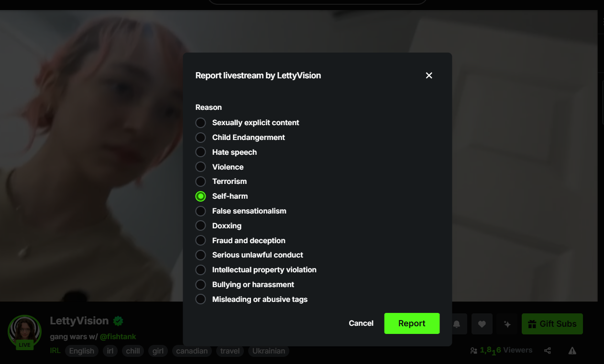Choose Intellectual property violation reason
This screenshot has width=604, height=364.
coord(200,270)
